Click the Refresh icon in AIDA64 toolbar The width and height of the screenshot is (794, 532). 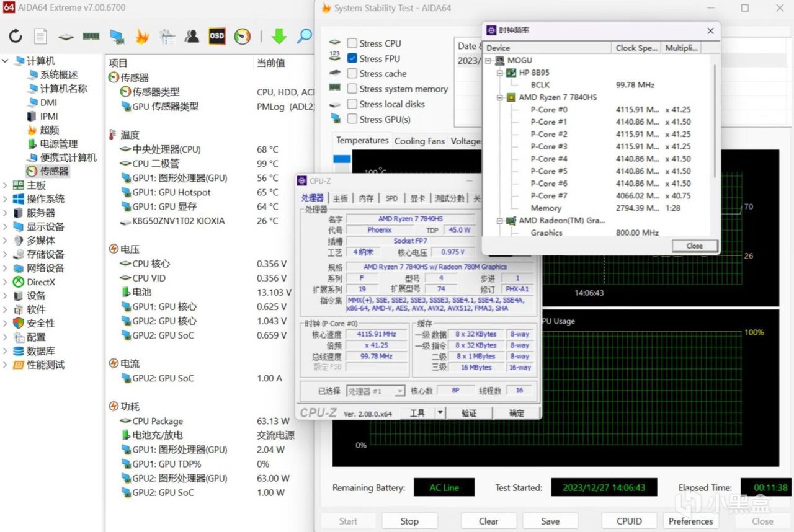[x=16, y=36]
